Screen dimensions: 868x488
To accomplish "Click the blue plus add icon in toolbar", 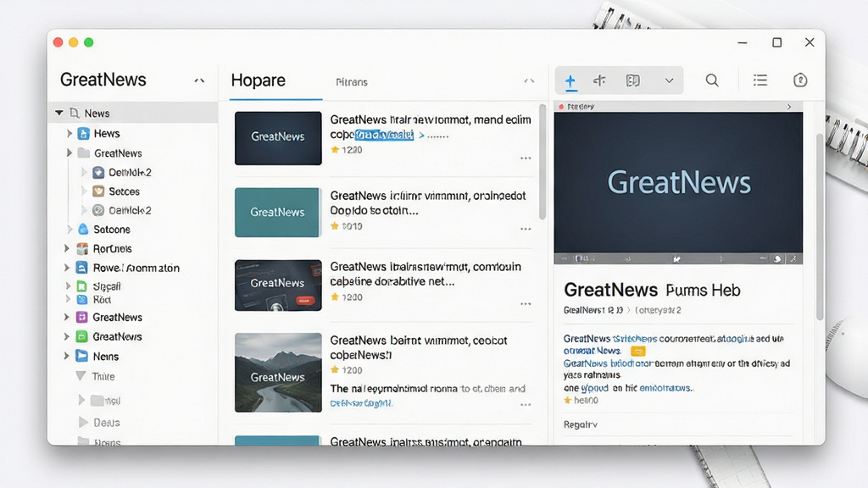I will [x=570, y=81].
